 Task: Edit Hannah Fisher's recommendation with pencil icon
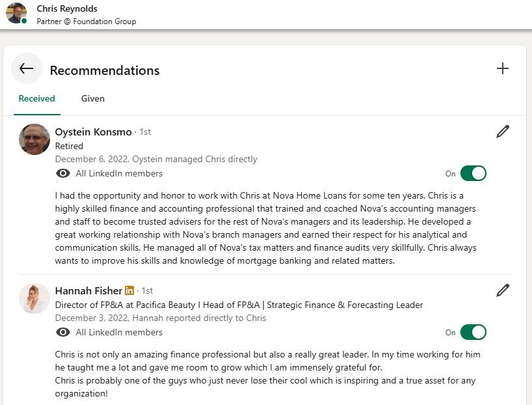502,290
